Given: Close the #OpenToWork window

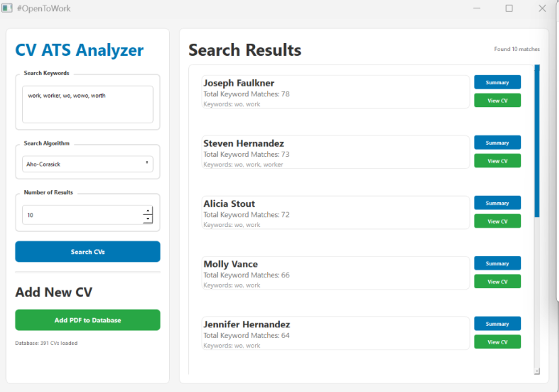Looking at the screenshot, I should (542, 8).
